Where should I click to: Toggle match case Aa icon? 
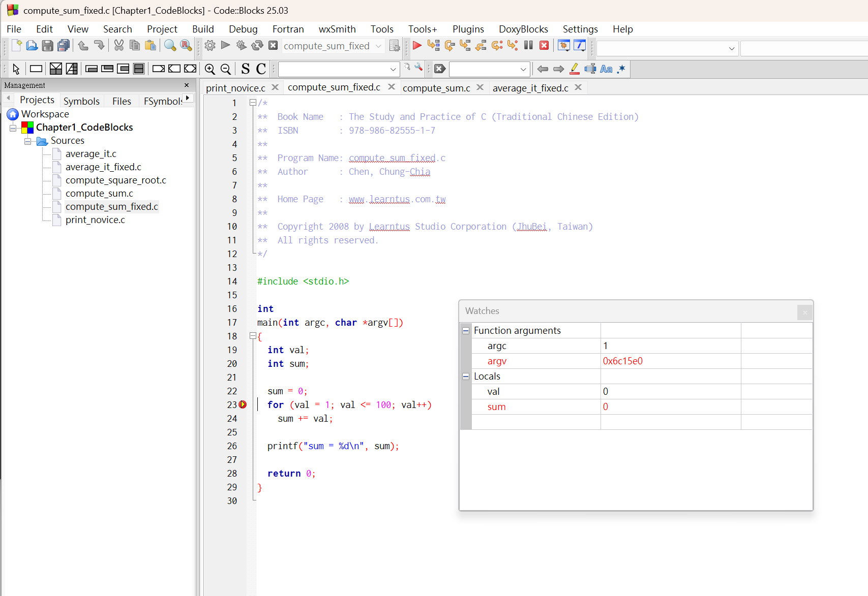point(606,69)
